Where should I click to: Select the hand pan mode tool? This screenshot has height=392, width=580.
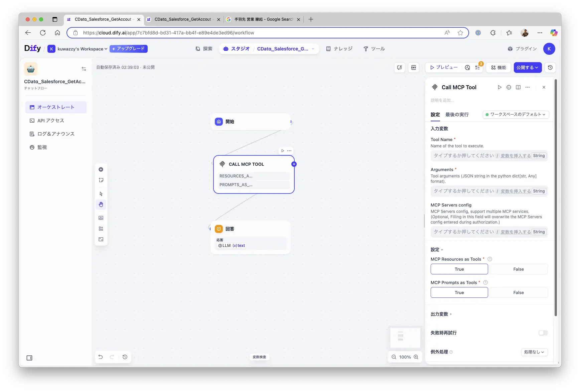[101, 205]
